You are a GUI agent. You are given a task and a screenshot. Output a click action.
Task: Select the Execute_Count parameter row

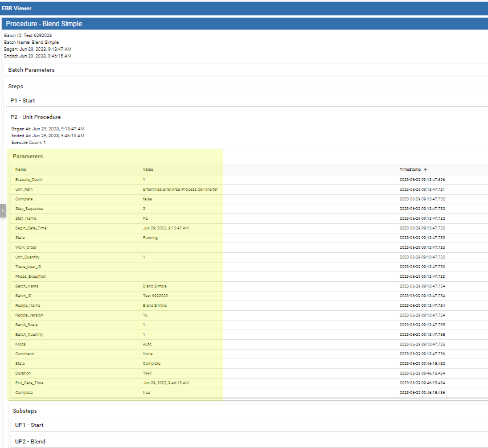(x=28, y=180)
